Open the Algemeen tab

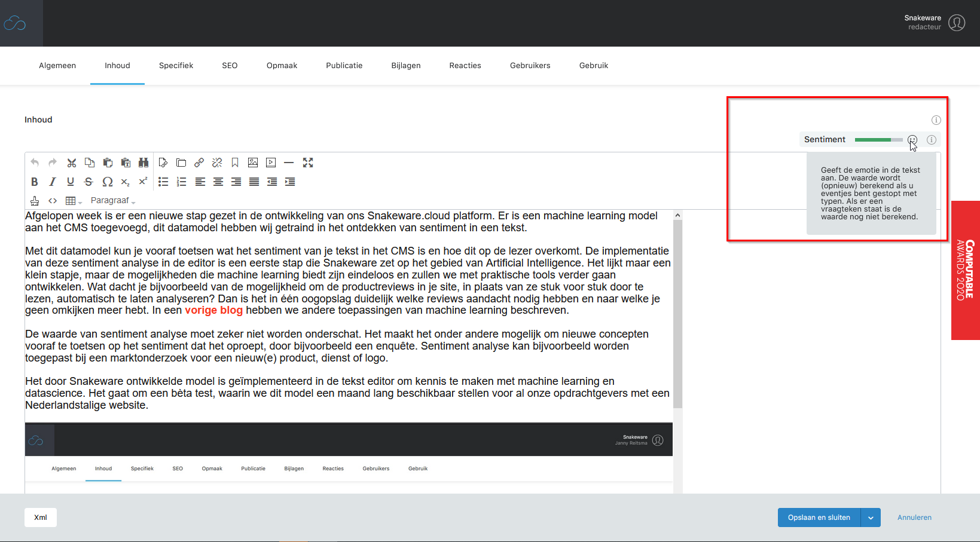(57, 66)
